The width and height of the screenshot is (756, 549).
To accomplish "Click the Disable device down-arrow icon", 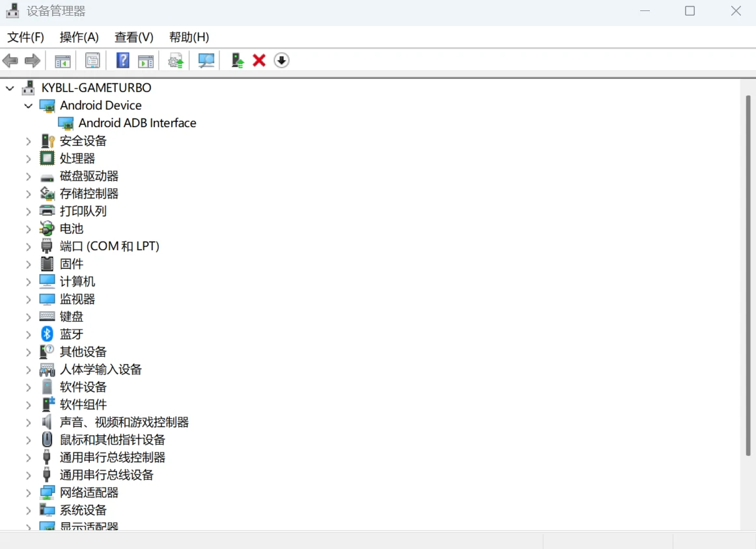I will tap(281, 61).
